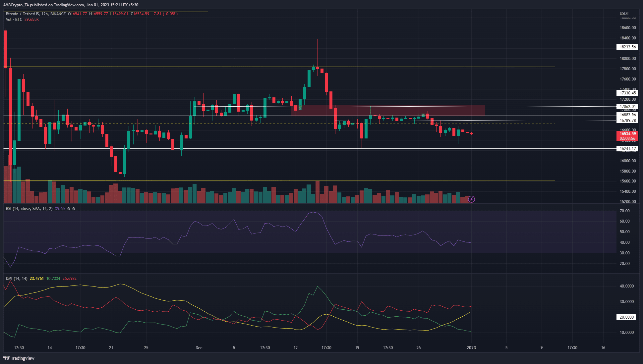Screen dimensions: 643x364
Task: Click the 30.00 RSI axis tick
Action: [x=624, y=253]
